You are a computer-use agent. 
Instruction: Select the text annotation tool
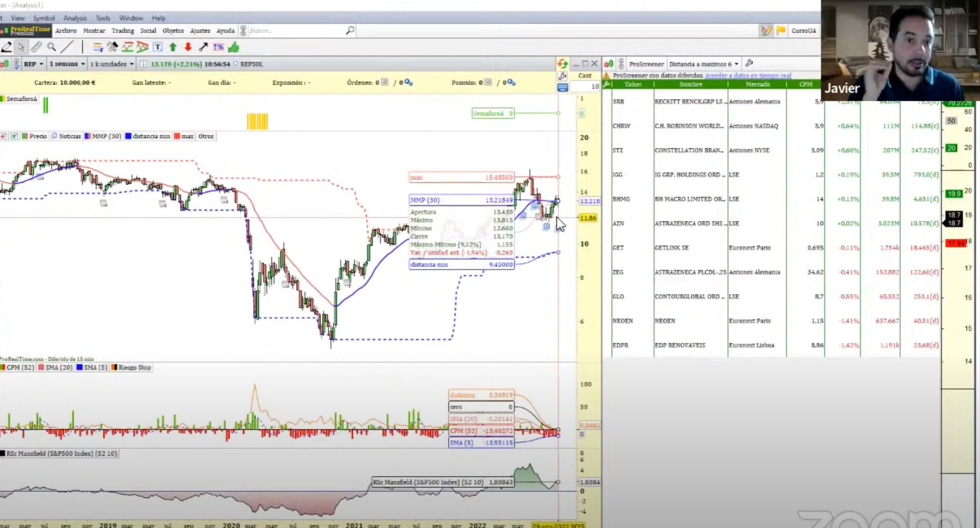click(x=158, y=48)
